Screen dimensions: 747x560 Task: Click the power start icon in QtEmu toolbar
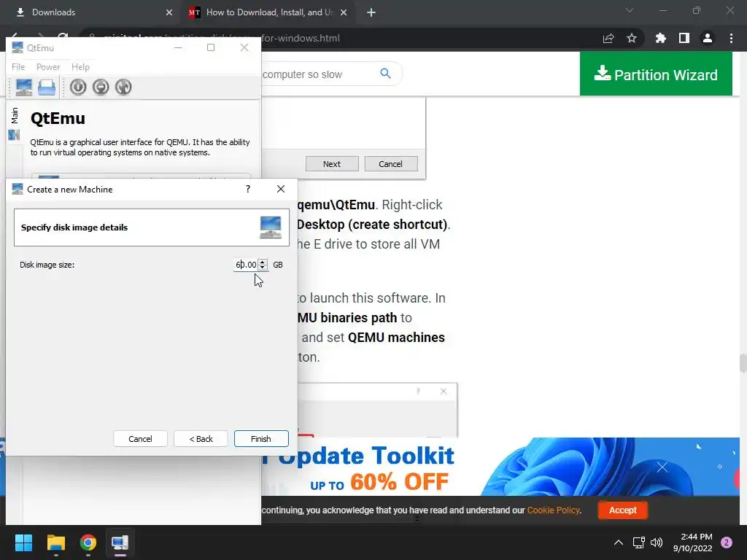coord(78,87)
